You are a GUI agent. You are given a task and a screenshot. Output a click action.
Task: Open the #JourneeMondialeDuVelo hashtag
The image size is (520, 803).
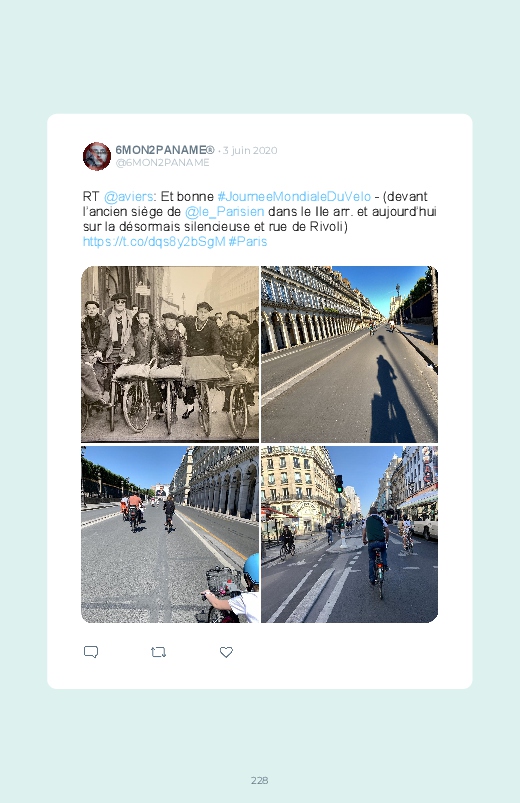click(294, 197)
